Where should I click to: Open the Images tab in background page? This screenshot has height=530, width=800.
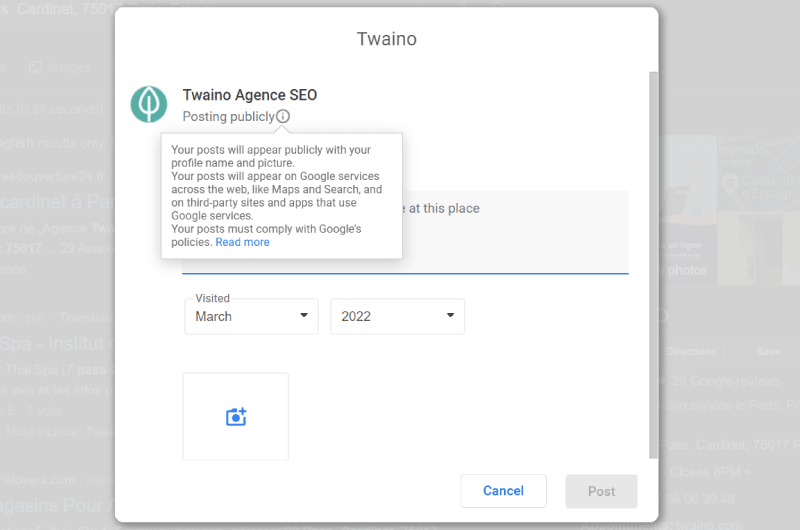(60, 67)
